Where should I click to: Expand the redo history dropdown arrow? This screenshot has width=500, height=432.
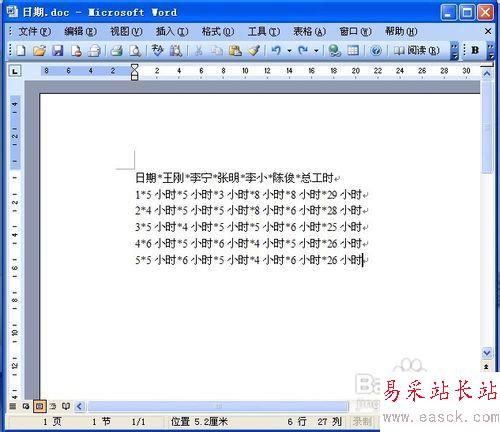click(316, 51)
